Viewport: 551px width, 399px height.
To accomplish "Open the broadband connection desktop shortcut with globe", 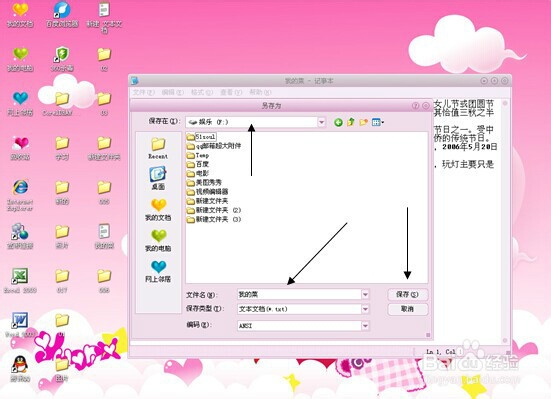I will click(x=20, y=236).
